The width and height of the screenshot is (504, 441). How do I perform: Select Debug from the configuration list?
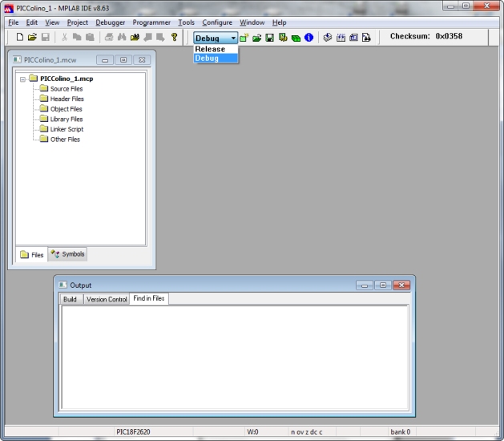tap(216, 59)
